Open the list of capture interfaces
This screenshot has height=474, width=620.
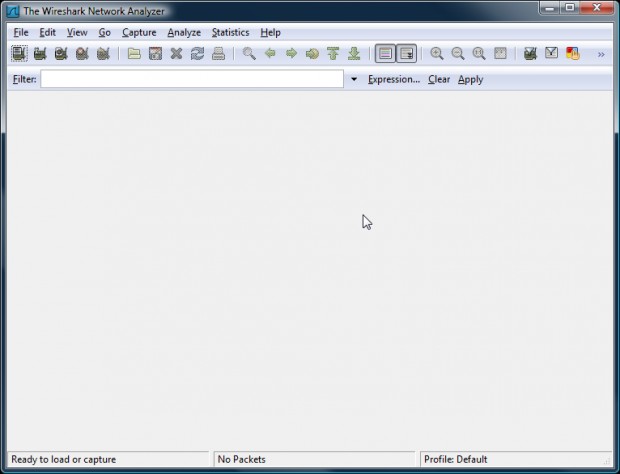19,53
